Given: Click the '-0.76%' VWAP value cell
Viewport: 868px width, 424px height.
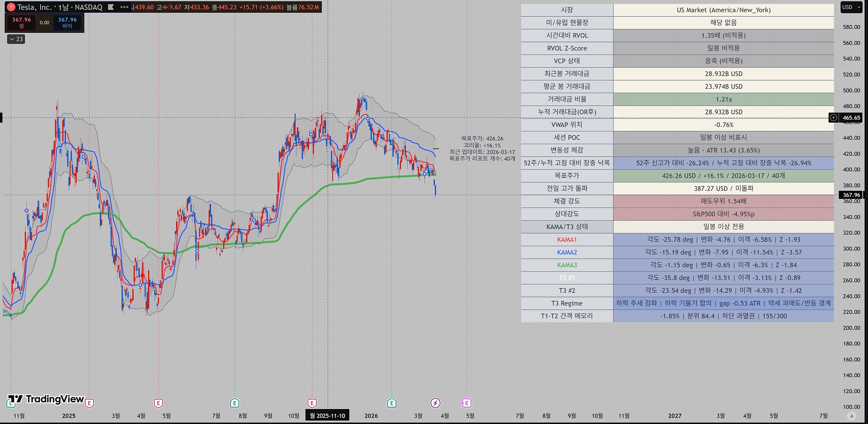Looking at the screenshot, I should click(723, 124).
